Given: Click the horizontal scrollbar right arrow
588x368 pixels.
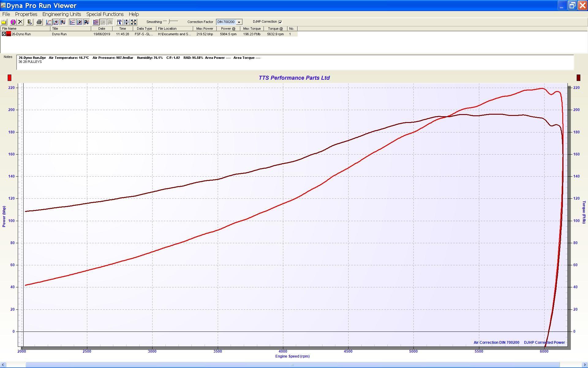Looking at the screenshot, I should 585,365.
